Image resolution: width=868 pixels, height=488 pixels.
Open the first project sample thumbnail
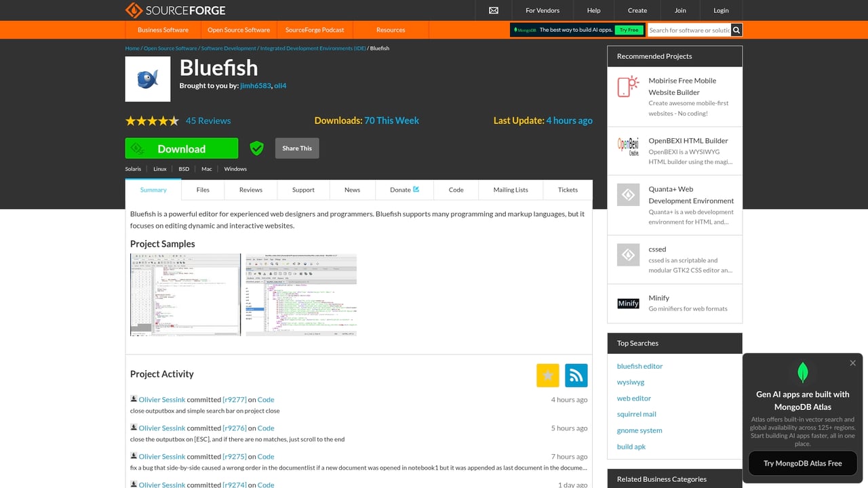click(x=184, y=294)
